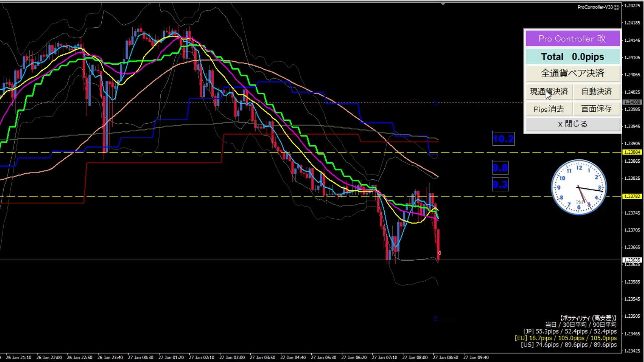
Task: Close the panel with x 閉じる
Action: [572, 124]
